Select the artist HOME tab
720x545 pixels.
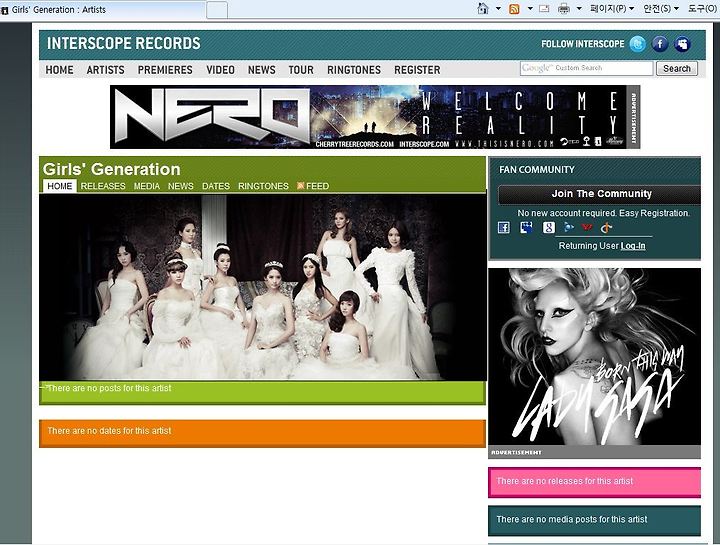[x=60, y=186]
